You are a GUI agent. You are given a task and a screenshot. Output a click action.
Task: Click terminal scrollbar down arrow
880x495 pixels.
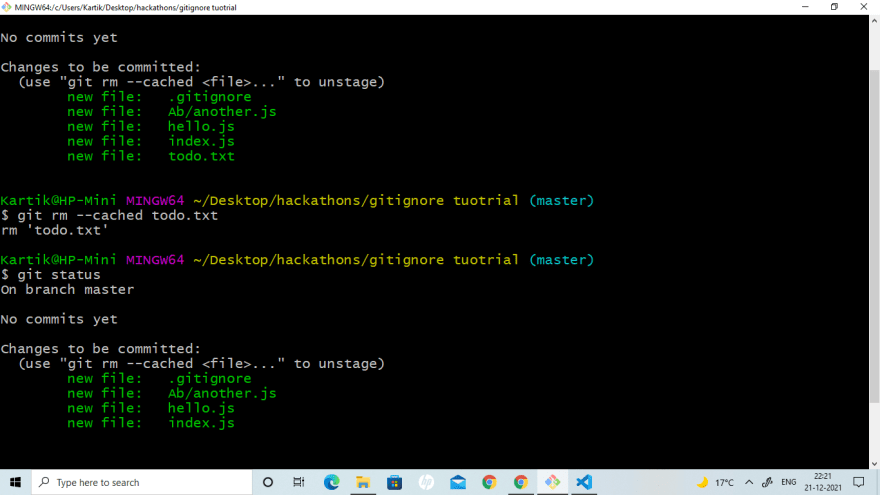(x=874, y=464)
